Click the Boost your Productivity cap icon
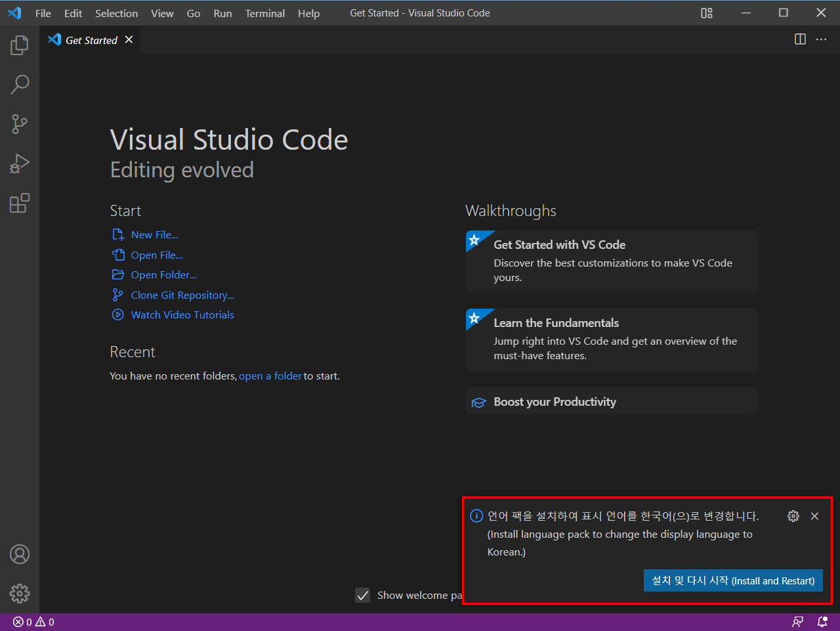This screenshot has width=840, height=631. [479, 403]
